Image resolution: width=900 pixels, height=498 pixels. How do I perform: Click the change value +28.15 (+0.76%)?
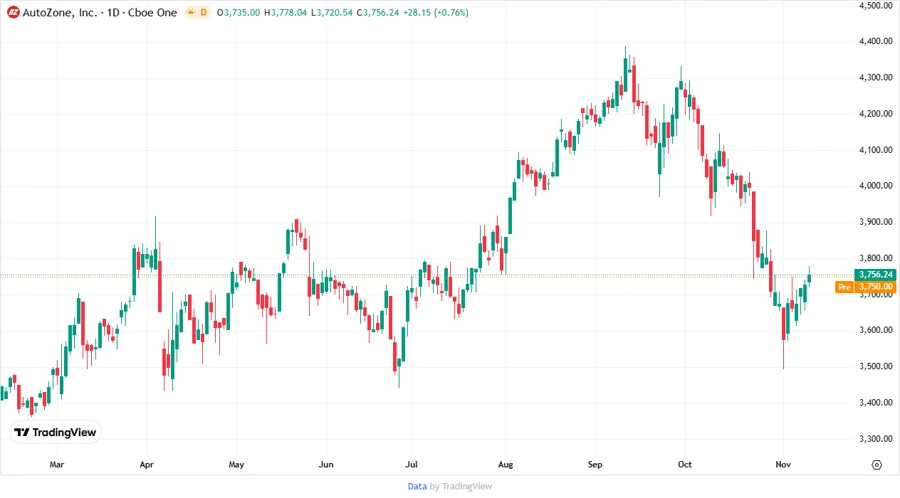click(x=436, y=13)
